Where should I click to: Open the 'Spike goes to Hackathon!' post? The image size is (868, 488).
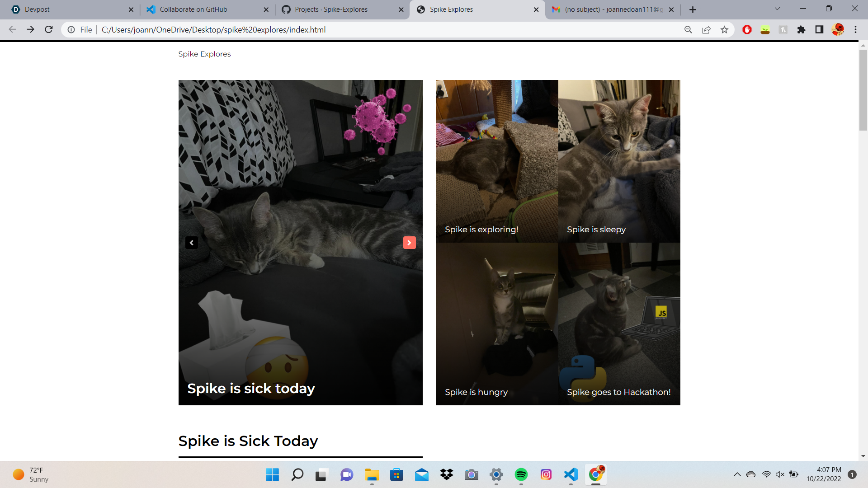coord(619,324)
